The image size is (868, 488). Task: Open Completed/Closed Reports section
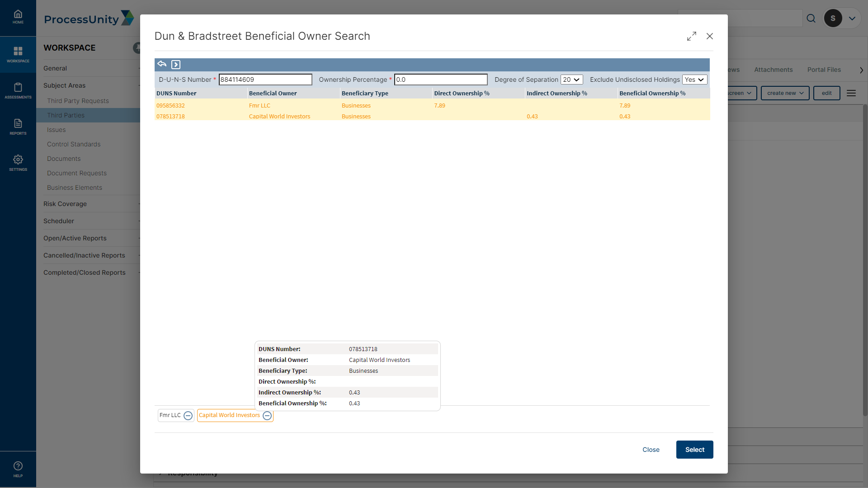[85, 272]
